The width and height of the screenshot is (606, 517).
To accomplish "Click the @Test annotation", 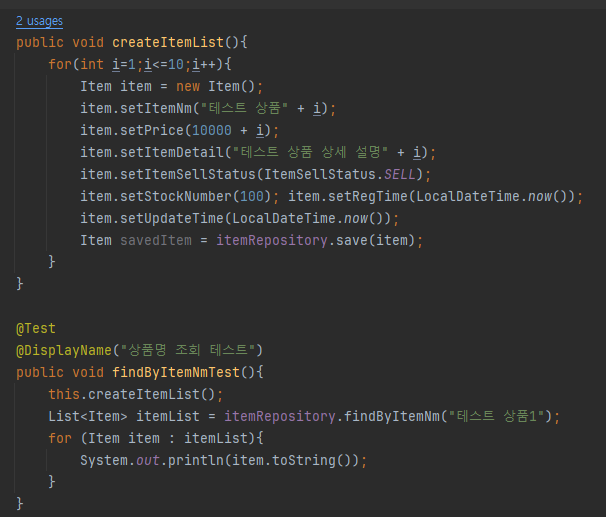I will coord(36,328).
